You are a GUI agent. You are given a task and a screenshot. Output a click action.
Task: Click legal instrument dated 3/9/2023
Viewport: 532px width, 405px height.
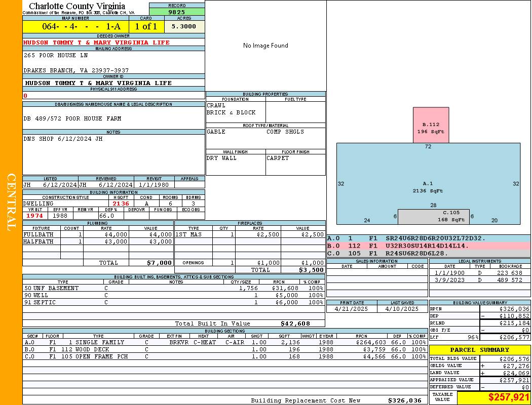(480, 280)
